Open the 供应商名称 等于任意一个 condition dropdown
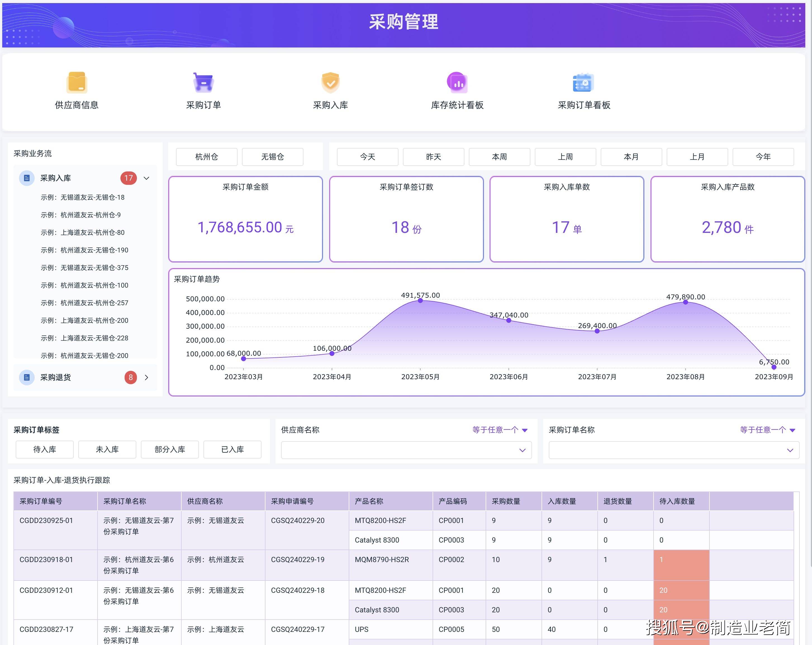The image size is (812, 645). (x=500, y=430)
